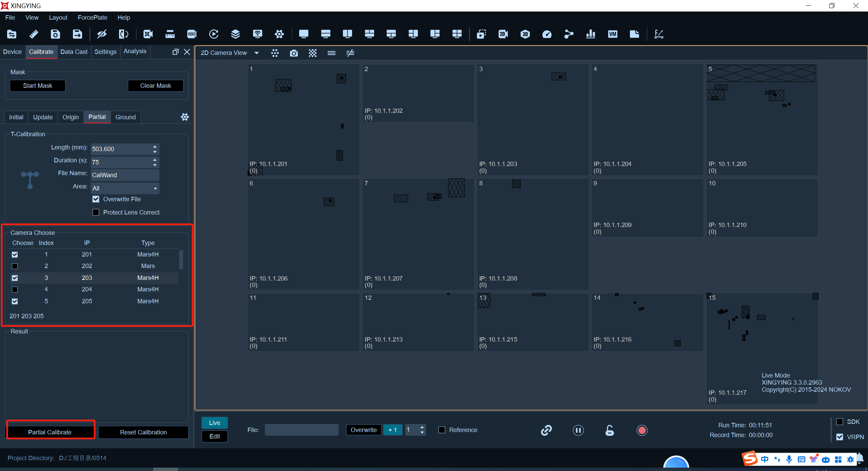Pause the live stream

tap(578, 430)
